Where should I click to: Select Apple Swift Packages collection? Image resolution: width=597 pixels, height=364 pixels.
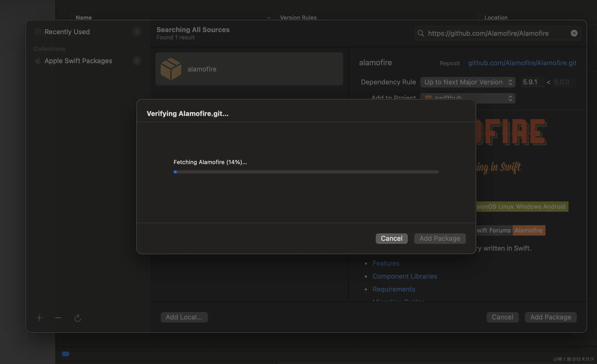click(x=78, y=61)
